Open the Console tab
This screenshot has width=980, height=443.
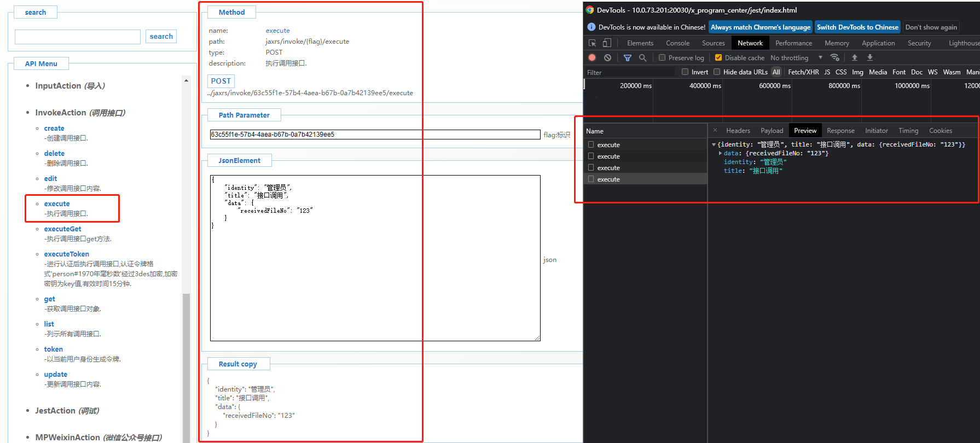click(677, 43)
